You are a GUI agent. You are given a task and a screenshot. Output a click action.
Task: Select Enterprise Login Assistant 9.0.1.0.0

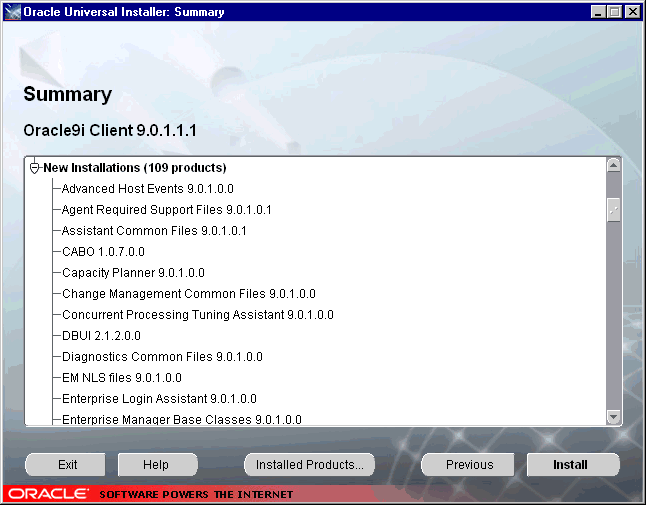click(159, 399)
